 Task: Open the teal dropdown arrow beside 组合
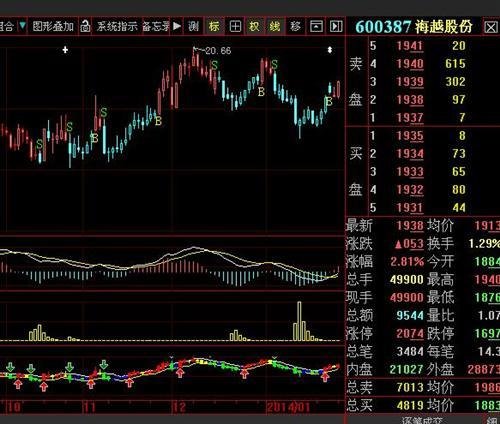tap(22, 26)
